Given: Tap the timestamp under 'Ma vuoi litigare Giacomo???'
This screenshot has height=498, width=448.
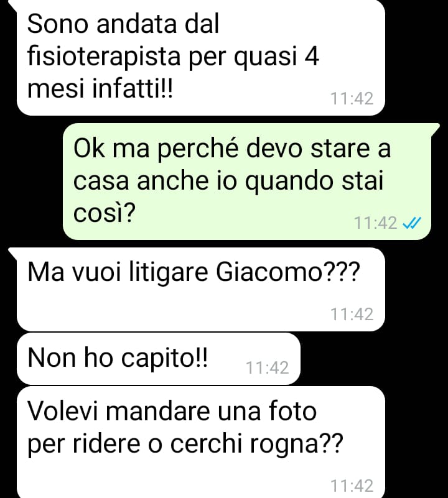Looking at the screenshot, I should click(x=352, y=314).
